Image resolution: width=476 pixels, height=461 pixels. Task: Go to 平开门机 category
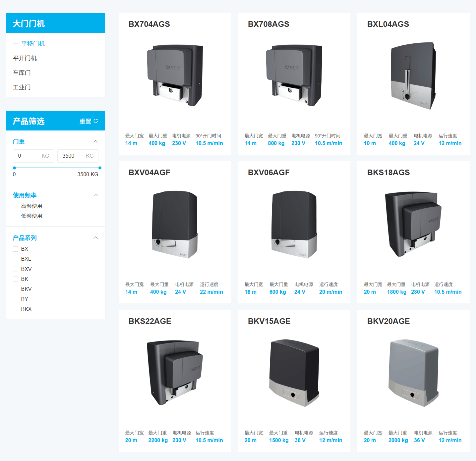click(x=25, y=58)
